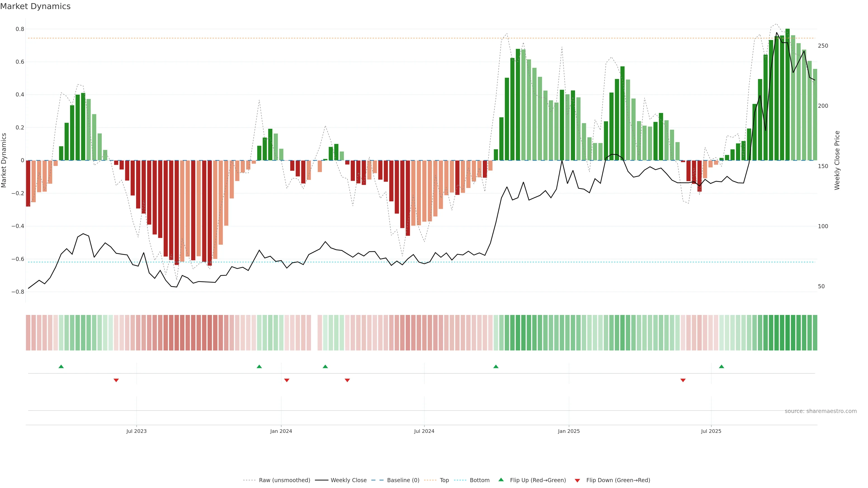Click the Flip Down legend triangle icon
Screen dimensions: 868x488
577,481
